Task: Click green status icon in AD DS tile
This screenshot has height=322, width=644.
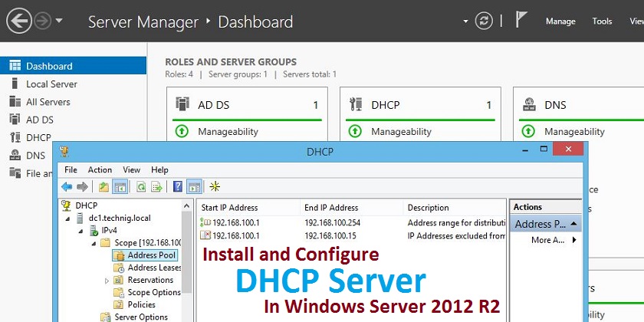Action: pyautogui.click(x=182, y=131)
